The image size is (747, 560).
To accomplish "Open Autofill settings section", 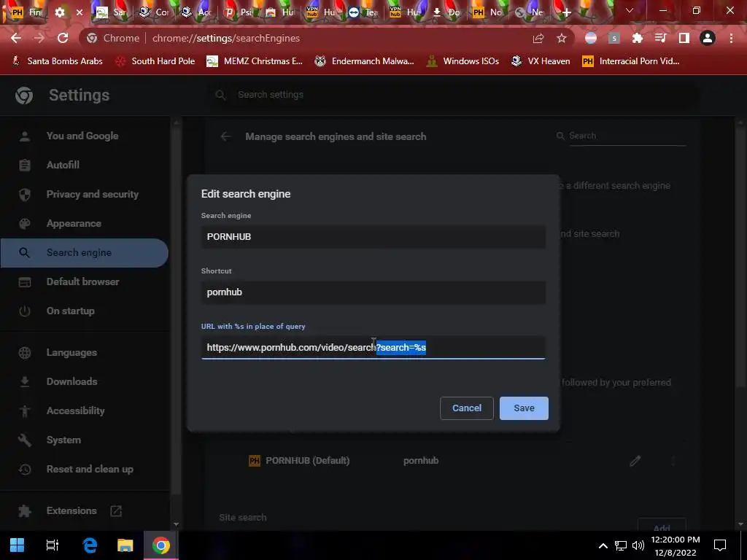I will pyautogui.click(x=63, y=165).
